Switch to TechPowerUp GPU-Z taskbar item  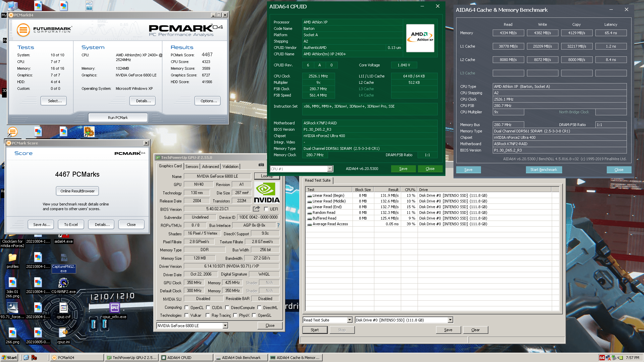[x=131, y=358]
